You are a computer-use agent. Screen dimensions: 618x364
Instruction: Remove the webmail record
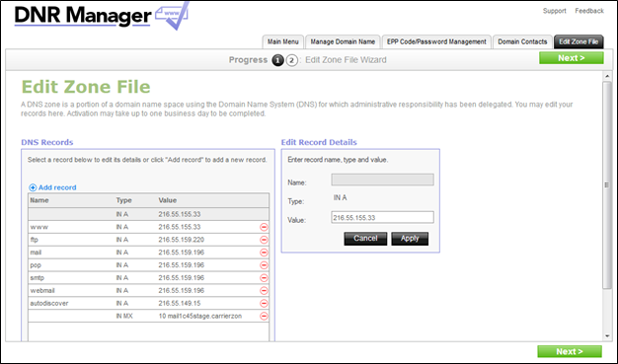tap(264, 290)
